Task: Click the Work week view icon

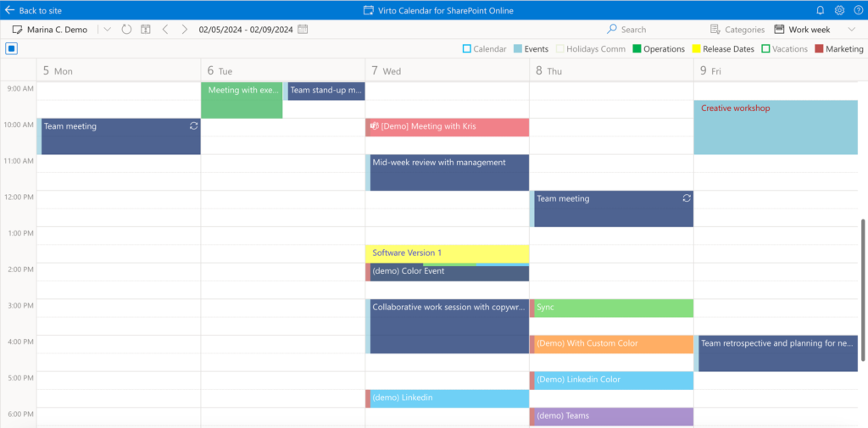Action: point(779,30)
